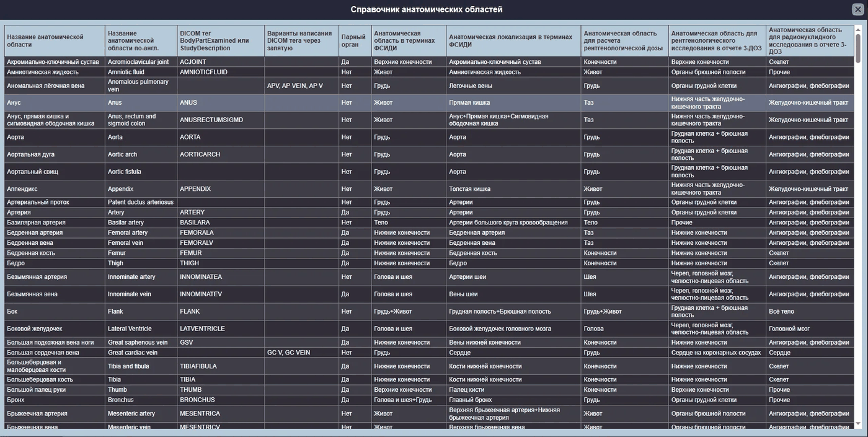This screenshot has height=437, width=868.
Task: Click the Anomalous pulmonary vein cell
Action: click(x=141, y=86)
